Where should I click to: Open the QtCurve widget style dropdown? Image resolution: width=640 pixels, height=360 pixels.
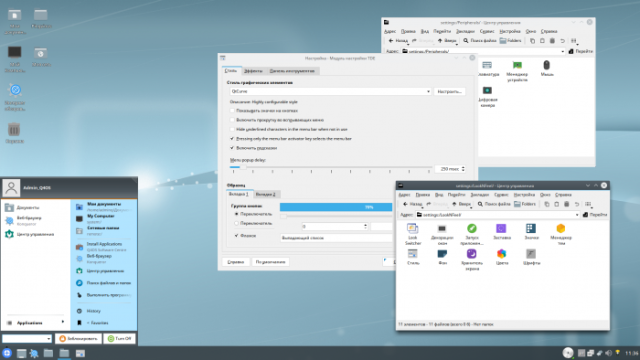click(x=330, y=91)
